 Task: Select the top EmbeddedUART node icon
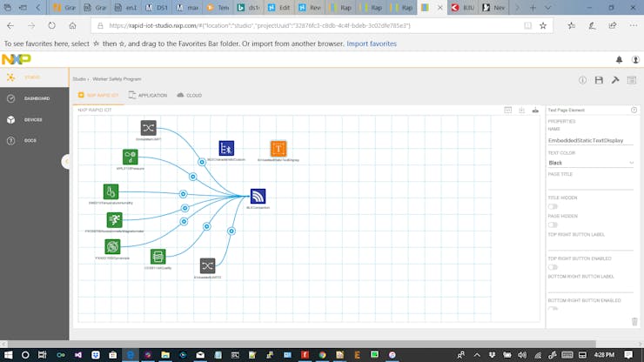148,128
